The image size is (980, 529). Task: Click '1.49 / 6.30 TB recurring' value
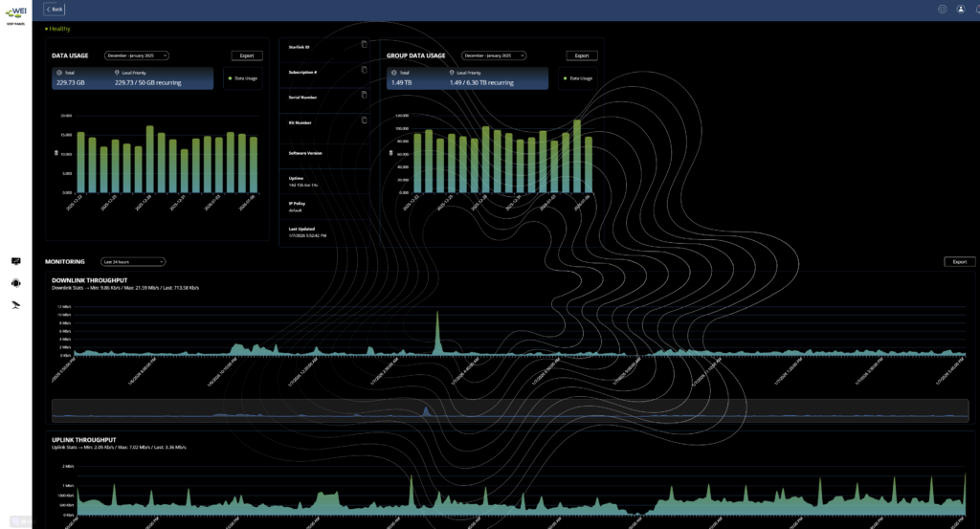[x=481, y=82]
